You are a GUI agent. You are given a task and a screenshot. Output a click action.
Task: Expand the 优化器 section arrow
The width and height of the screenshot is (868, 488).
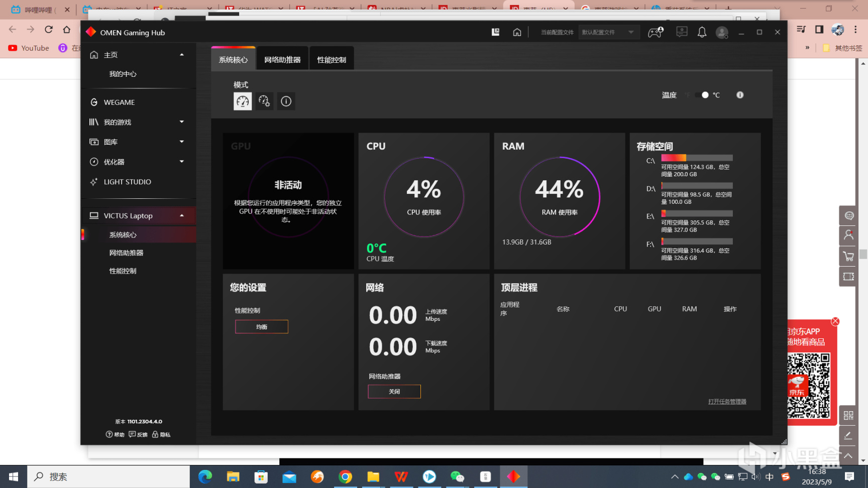coord(182,162)
